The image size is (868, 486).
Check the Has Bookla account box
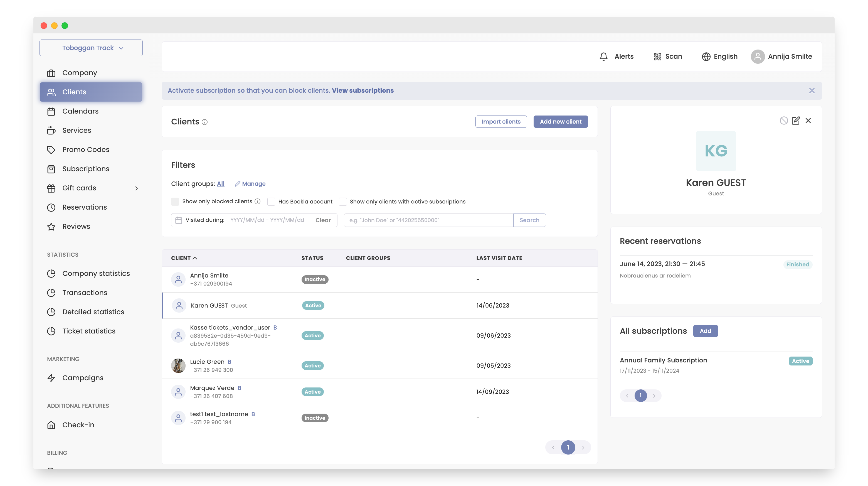point(271,202)
